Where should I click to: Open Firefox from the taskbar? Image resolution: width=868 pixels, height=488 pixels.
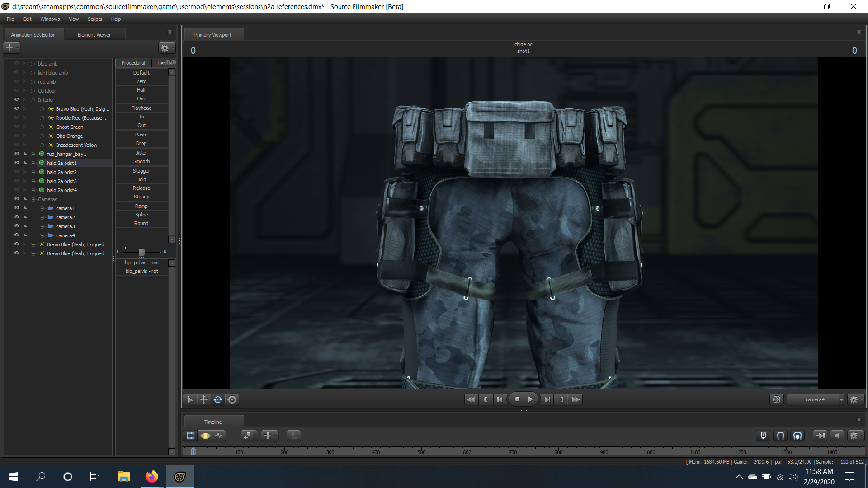(x=151, y=476)
